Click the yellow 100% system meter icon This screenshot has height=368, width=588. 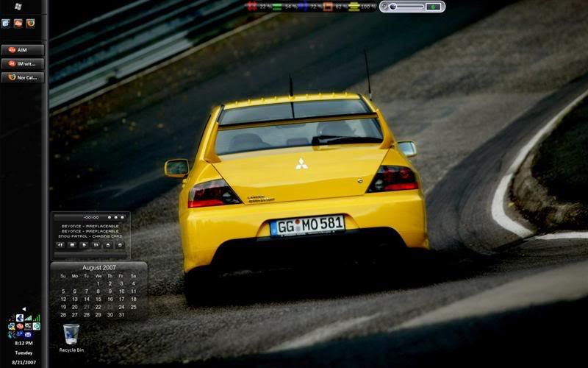point(354,7)
